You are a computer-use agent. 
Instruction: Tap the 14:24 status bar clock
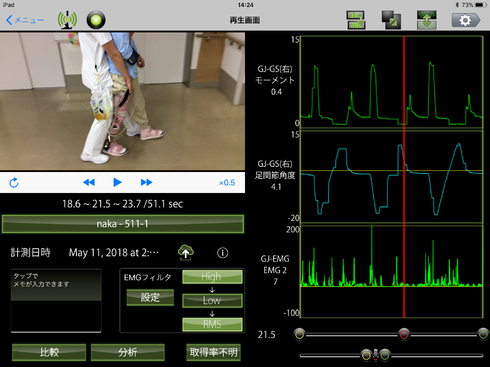click(x=245, y=5)
